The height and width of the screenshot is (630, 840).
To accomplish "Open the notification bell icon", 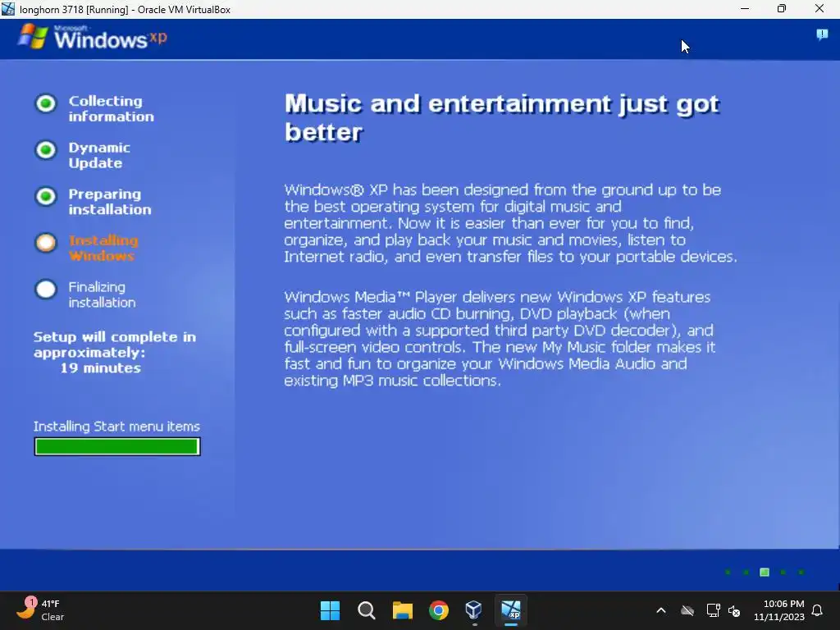I will [818, 610].
